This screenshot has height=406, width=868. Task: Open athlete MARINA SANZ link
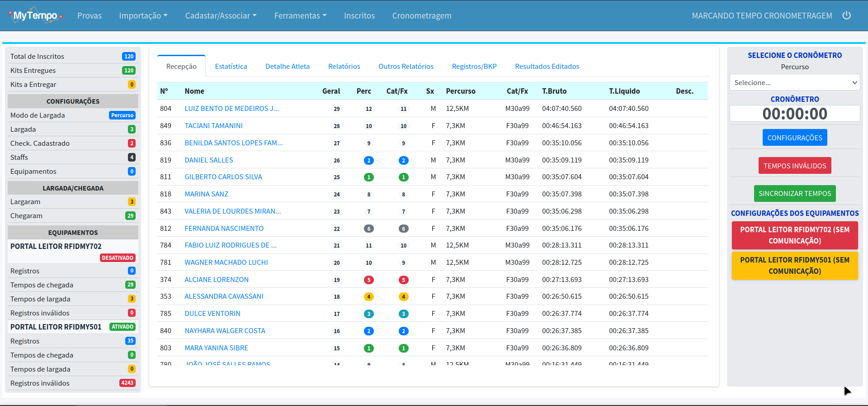coord(206,194)
